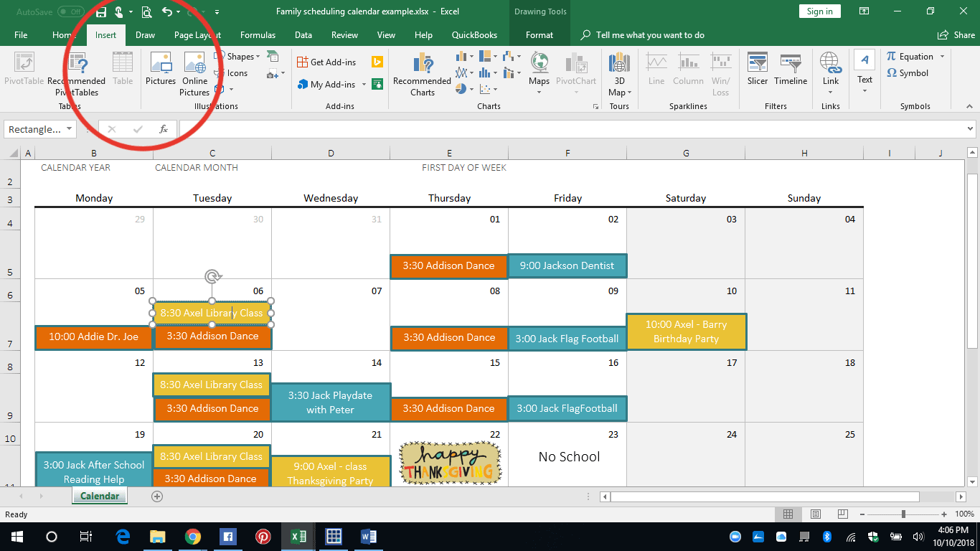Expand the Link dropdown

point(831,91)
